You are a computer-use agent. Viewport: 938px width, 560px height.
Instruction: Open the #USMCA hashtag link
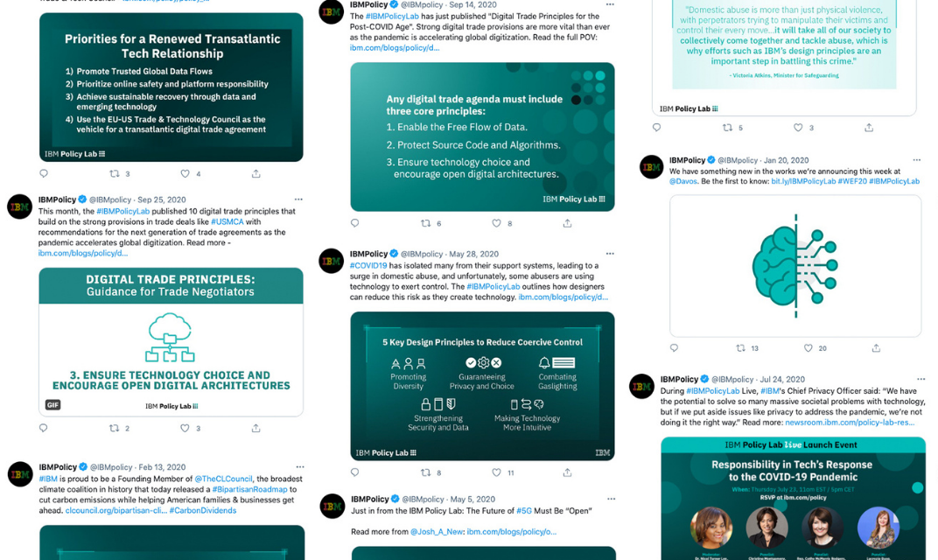[x=227, y=222]
